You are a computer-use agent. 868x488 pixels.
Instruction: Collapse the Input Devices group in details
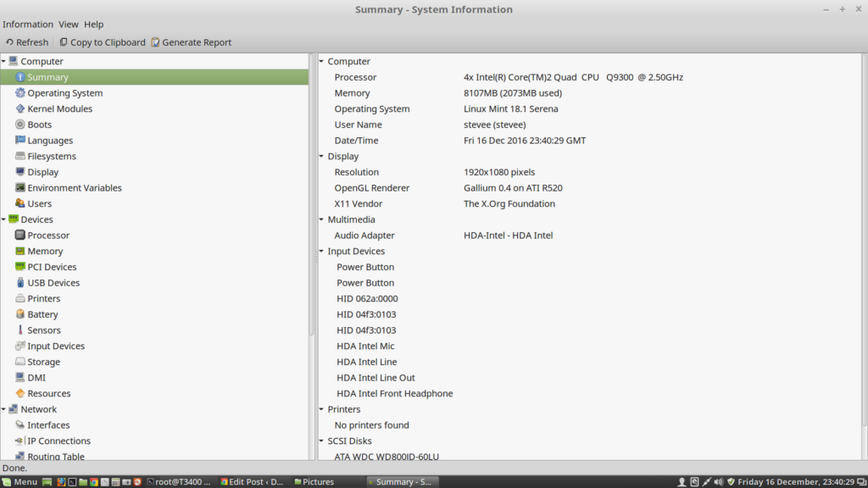click(322, 252)
